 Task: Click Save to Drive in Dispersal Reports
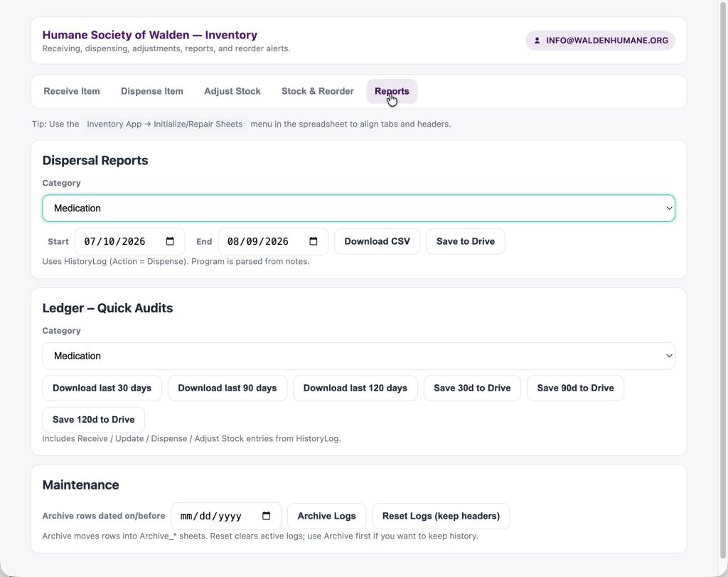tap(465, 241)
